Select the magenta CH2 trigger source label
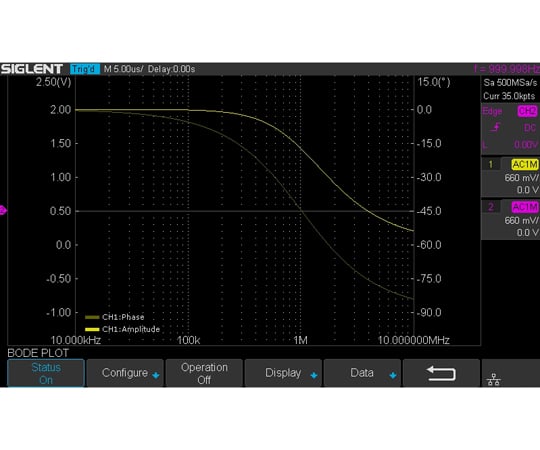540x450 pixels. coord(527,111)
